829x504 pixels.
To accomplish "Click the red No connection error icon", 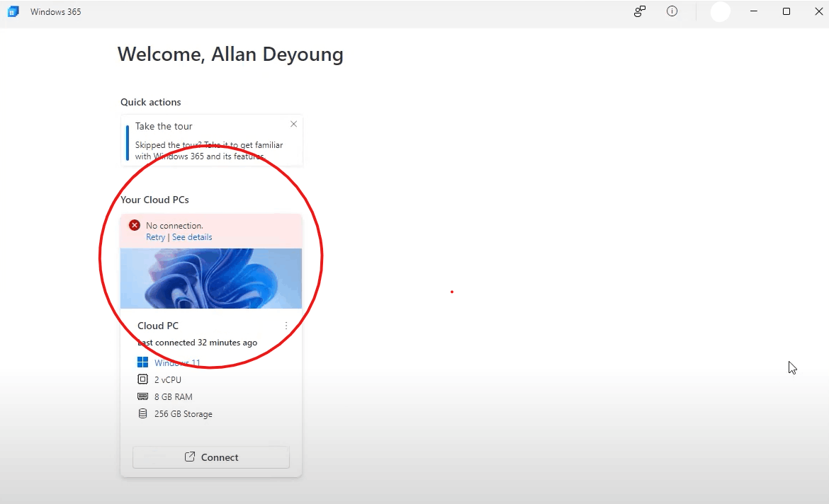I will [135, 226].
